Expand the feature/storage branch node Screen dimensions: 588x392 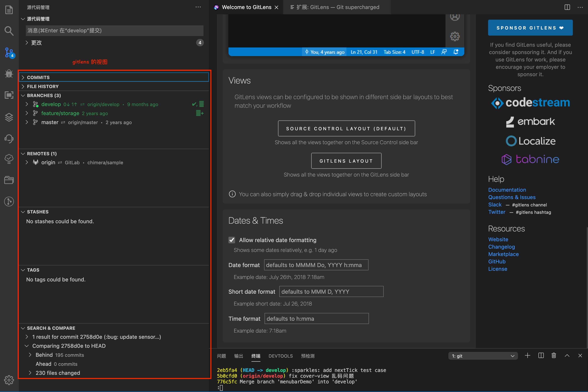point(27,113)
